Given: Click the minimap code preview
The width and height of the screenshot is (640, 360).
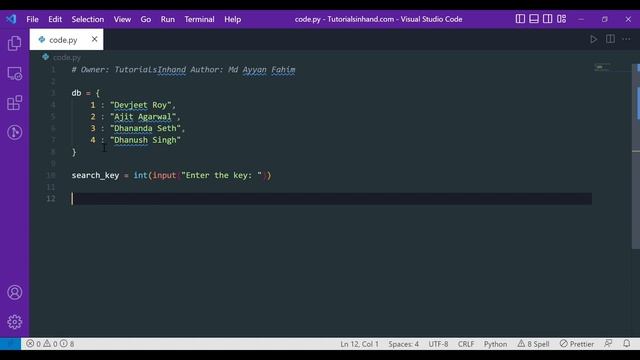Looking at the screenshot, I should tap(602, 67).
